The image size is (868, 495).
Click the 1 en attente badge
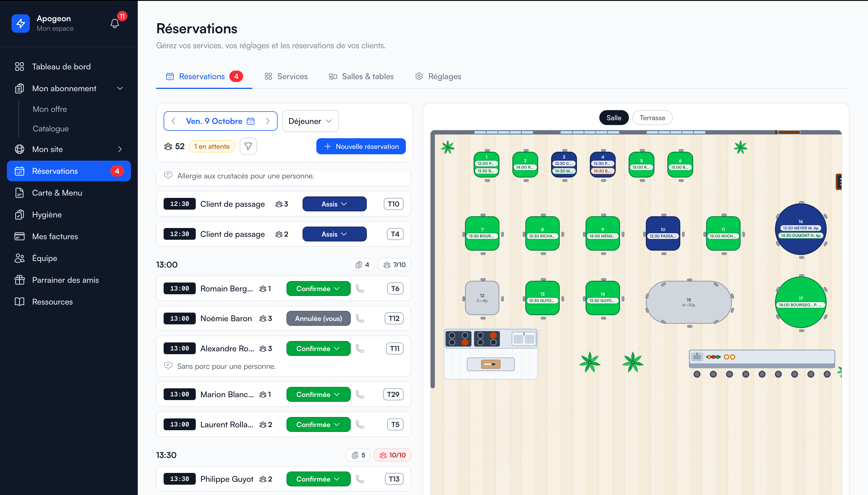click(x=212, y=147)
